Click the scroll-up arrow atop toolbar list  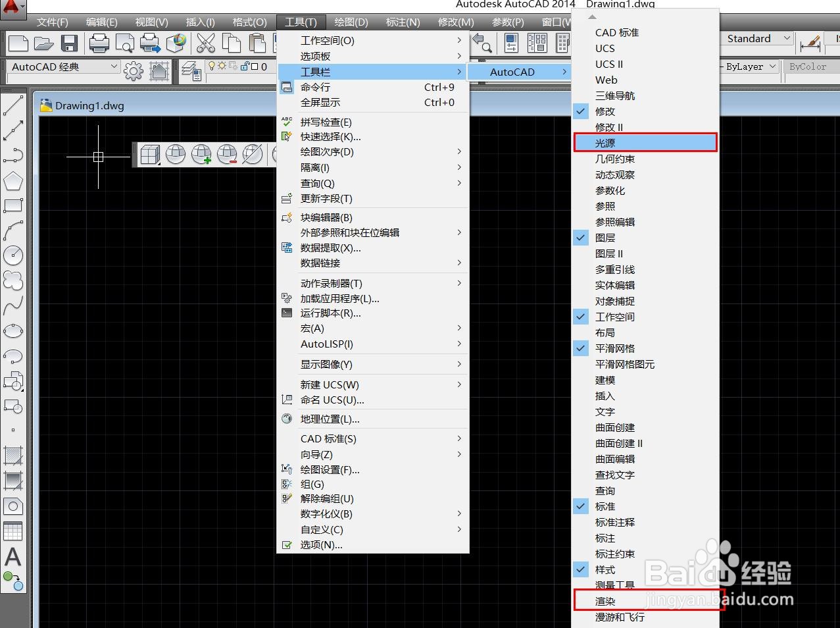coord(592,16)
